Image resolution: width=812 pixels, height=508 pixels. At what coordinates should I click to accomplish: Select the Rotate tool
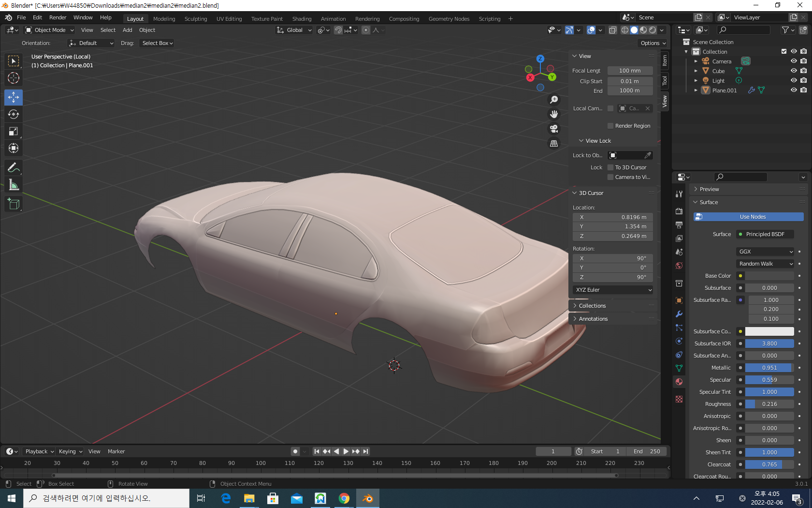[x=14, y=114]
